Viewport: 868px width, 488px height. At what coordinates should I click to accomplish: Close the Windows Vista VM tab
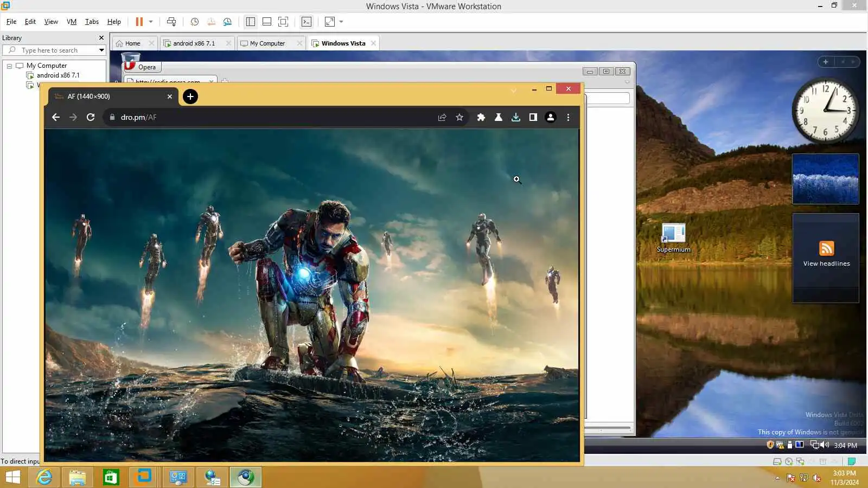pyautogui.click(x=373, y=43)
